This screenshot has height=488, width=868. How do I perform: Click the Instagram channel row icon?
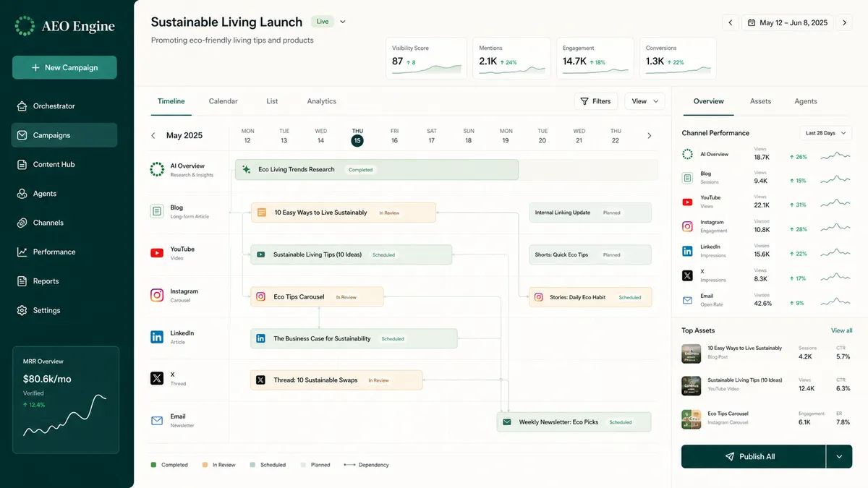point(157,295)
